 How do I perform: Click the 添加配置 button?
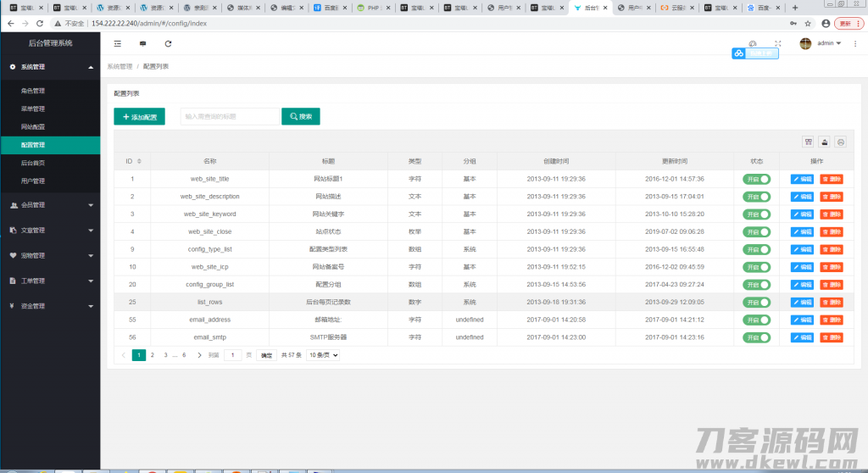coord(139,117)
